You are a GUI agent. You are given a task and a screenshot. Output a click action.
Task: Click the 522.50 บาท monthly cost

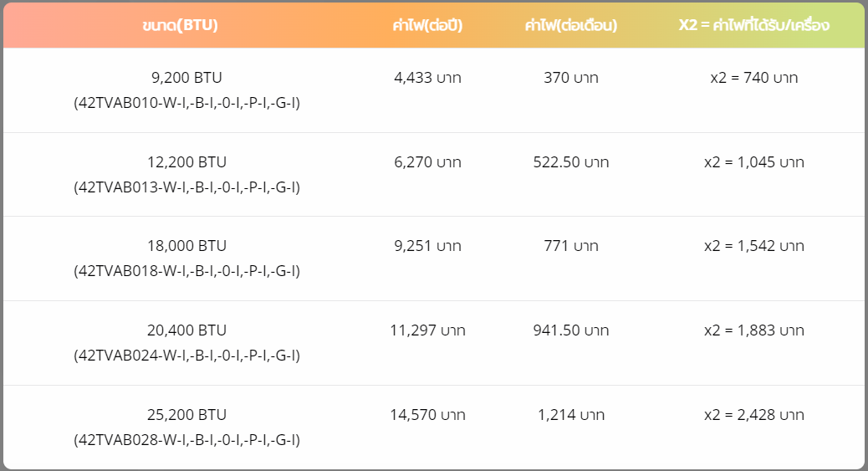(571, 161)
